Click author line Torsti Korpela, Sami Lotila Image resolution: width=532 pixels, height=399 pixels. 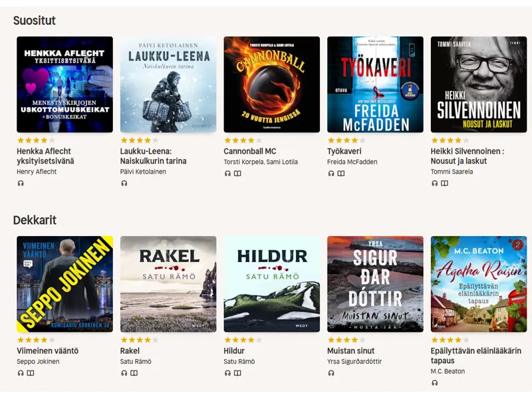pyautogui.click(x=261, y=162)
